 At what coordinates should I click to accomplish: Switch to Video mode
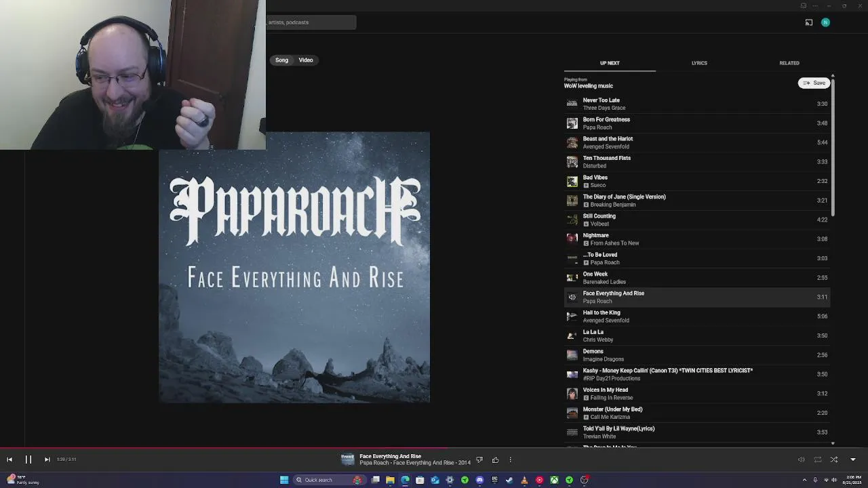coord(306,60)
